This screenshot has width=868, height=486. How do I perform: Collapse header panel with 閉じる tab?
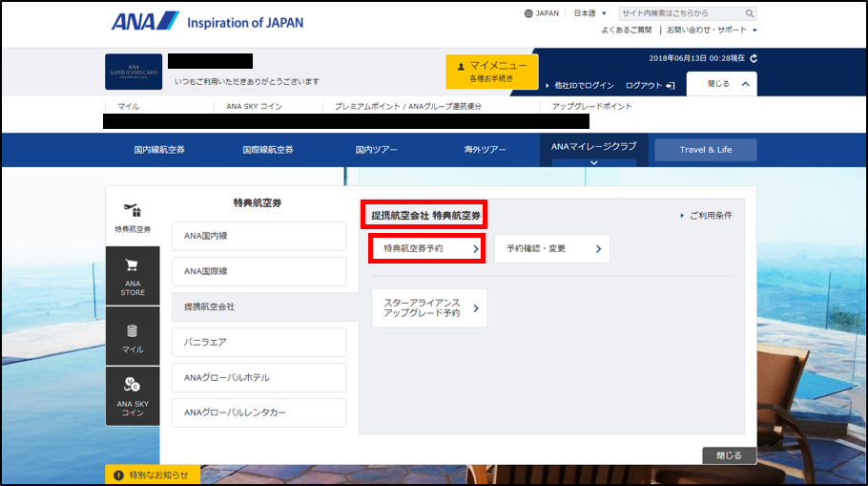pos(722,84)
